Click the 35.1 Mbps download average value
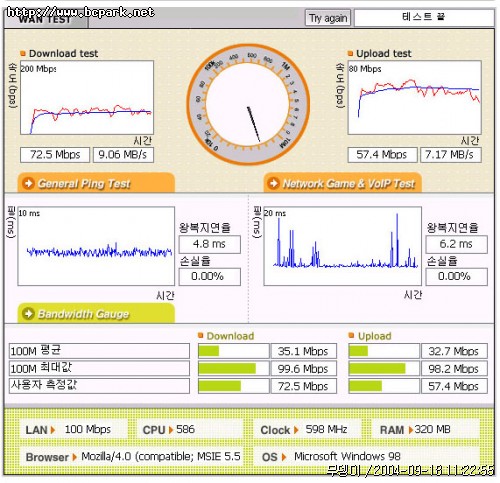This screenshot has height=483, width=500. 303,351
